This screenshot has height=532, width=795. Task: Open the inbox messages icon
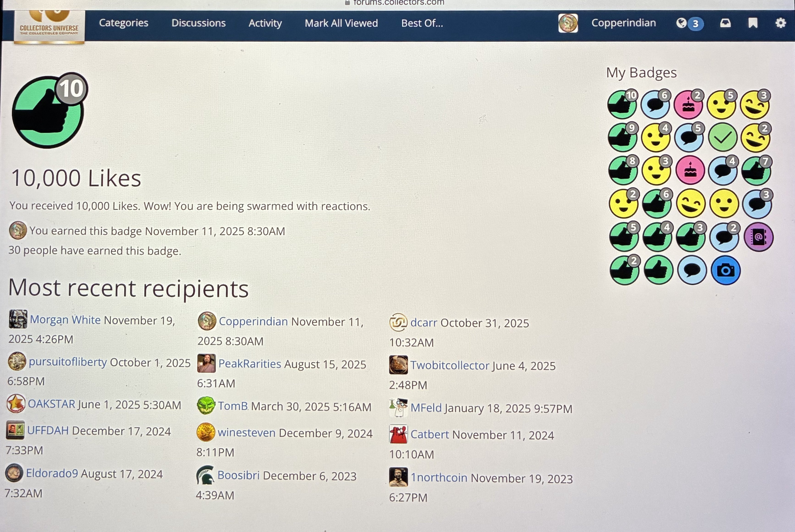[x=725, y=23]
